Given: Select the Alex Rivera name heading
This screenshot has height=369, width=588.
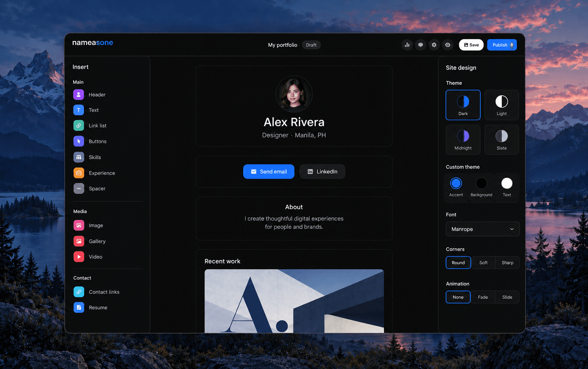Looking at the screenshot, I should (x=294, y=122).
